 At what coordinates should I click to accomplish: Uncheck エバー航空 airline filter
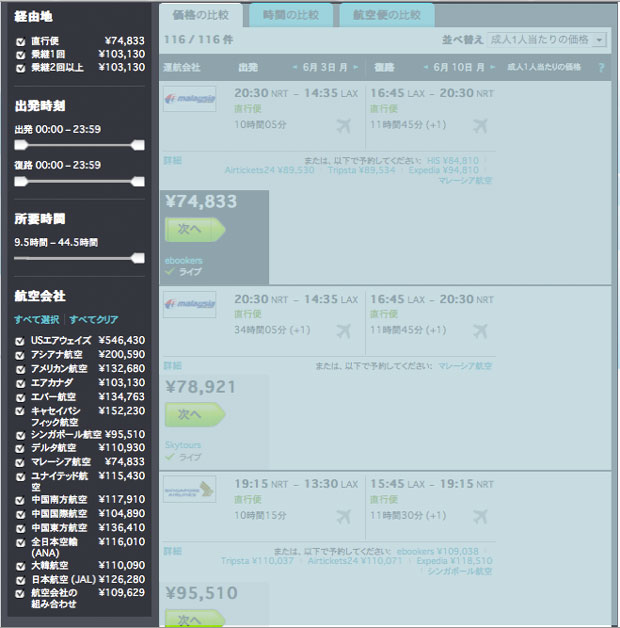click(x=20, y=397)
